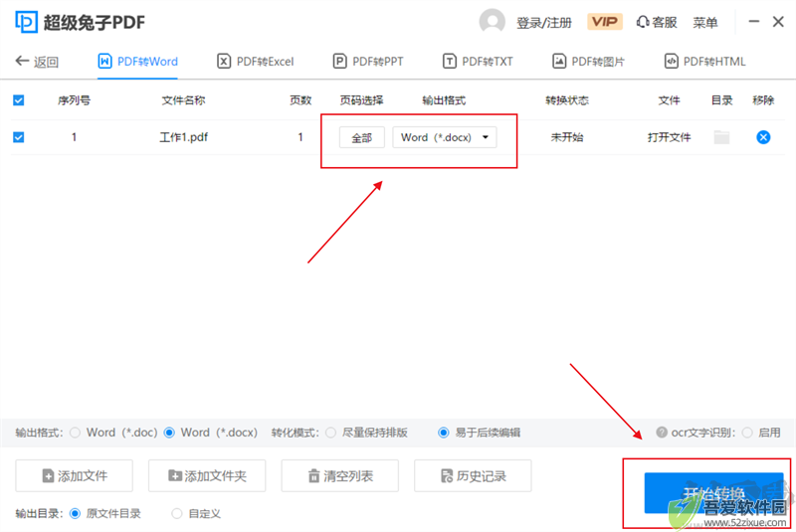Open 客服 customer service
This screenshot has width=796, height=532.
click(657, 22)
